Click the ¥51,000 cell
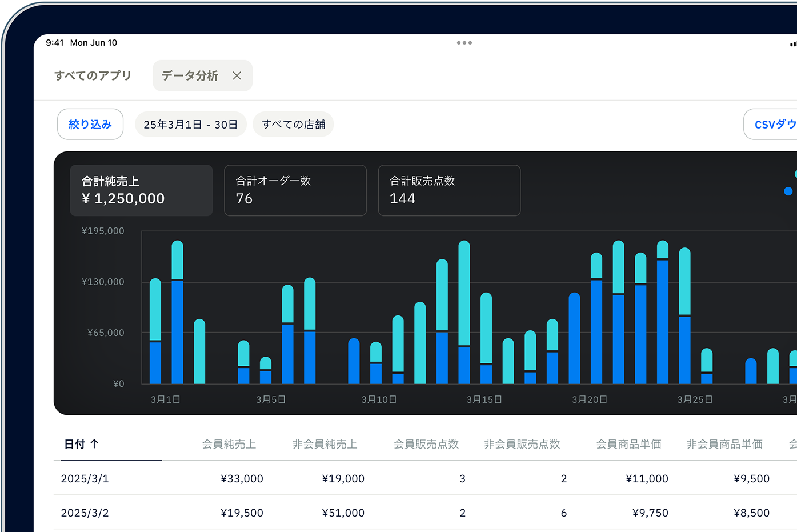The width and height of the screenshot is (797, 532). 343,513
